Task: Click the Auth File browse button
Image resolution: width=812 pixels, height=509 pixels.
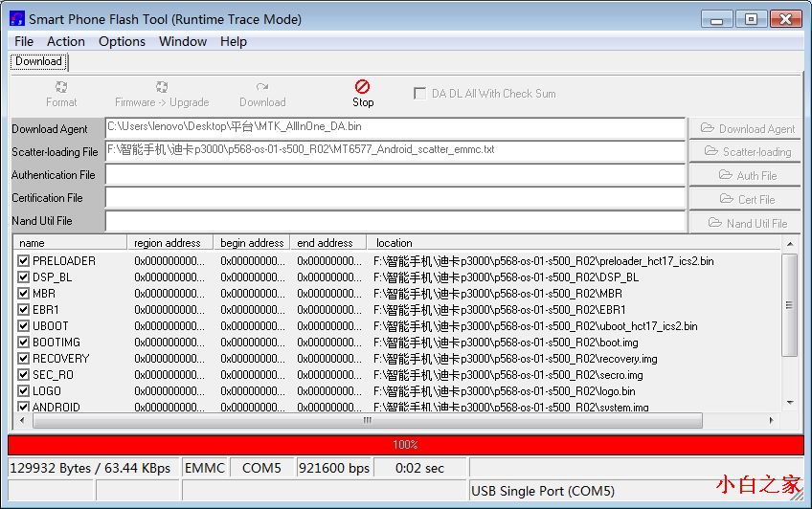Action: [745, 175]
